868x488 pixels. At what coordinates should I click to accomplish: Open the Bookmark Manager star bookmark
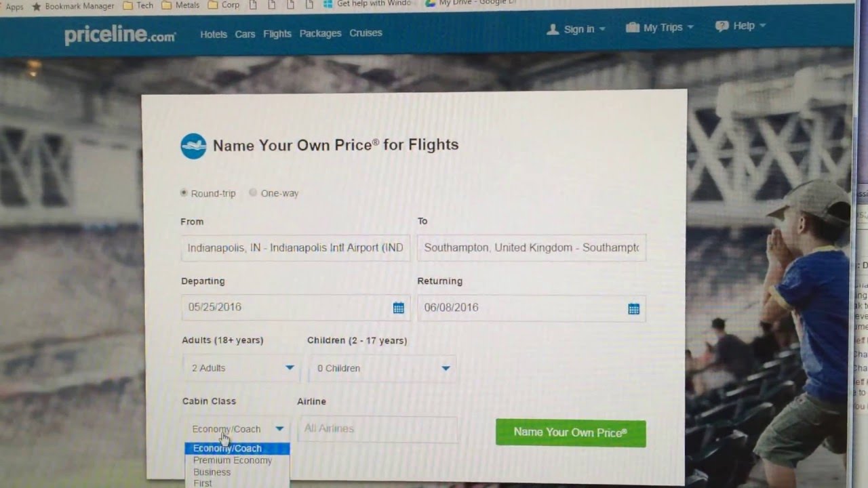click(37, 6)
